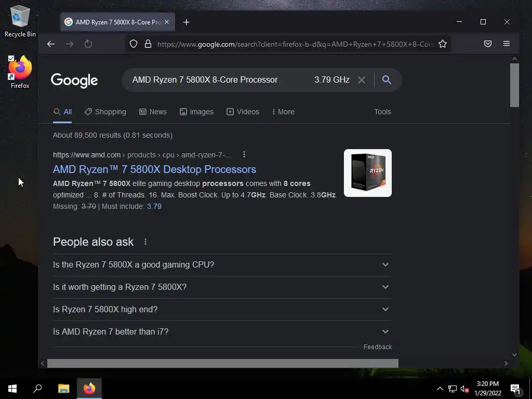Screen dimensions: 532x399
Task: Switch to the Shopping results tab
Action: 105,112
